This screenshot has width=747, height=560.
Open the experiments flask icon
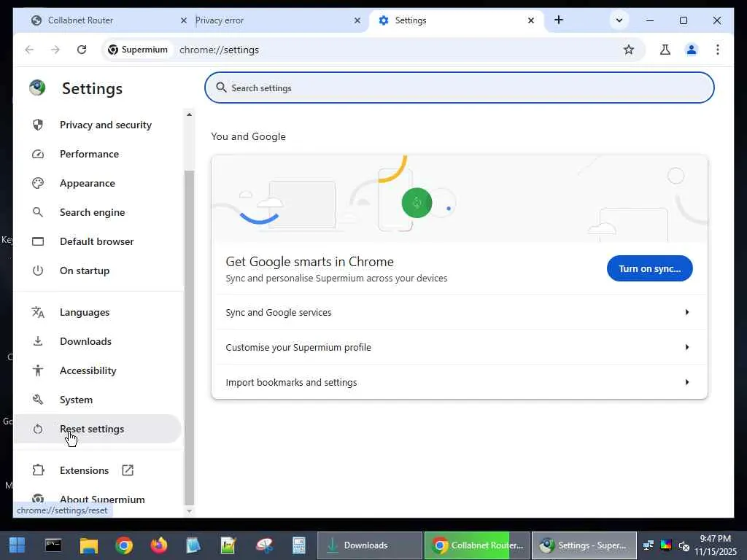click(665, 50)
